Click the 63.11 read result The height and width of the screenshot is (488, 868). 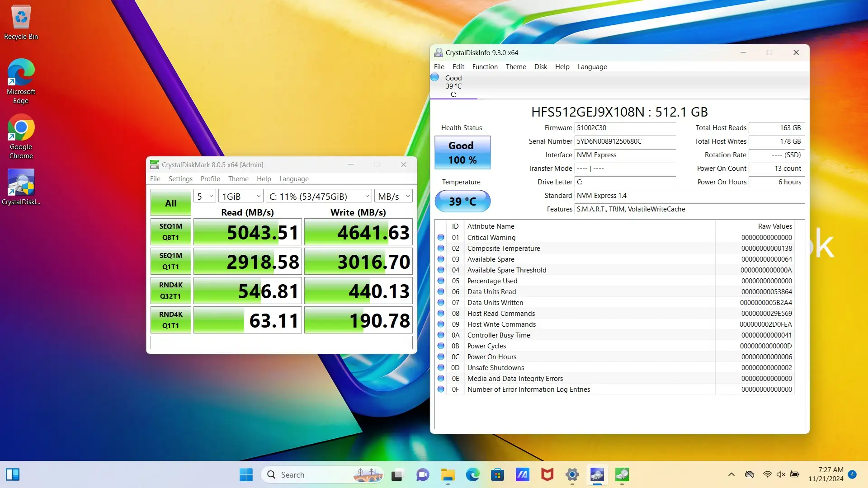pos(248,320)
